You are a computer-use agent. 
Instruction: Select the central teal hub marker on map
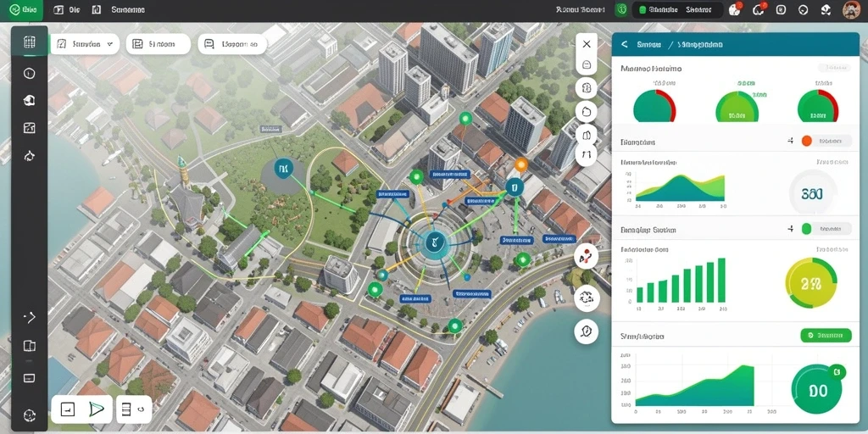433,242
